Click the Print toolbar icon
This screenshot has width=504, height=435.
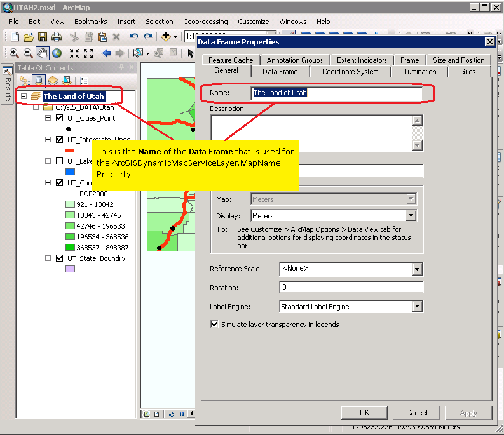click(x=57, y=37)
